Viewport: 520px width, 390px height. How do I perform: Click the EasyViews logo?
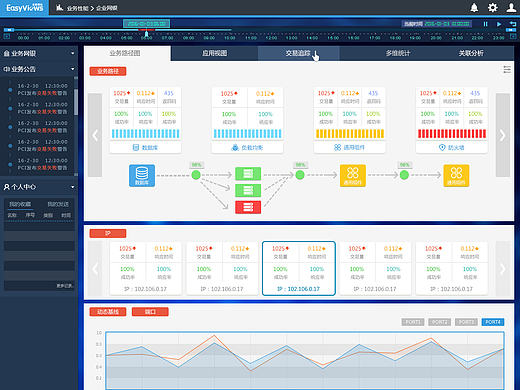point(24,8)
